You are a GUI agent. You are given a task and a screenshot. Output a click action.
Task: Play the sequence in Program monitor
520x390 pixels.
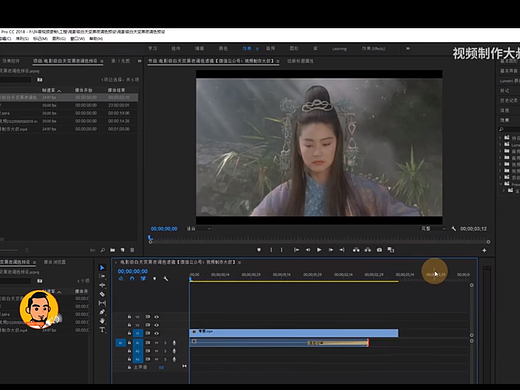319,250
